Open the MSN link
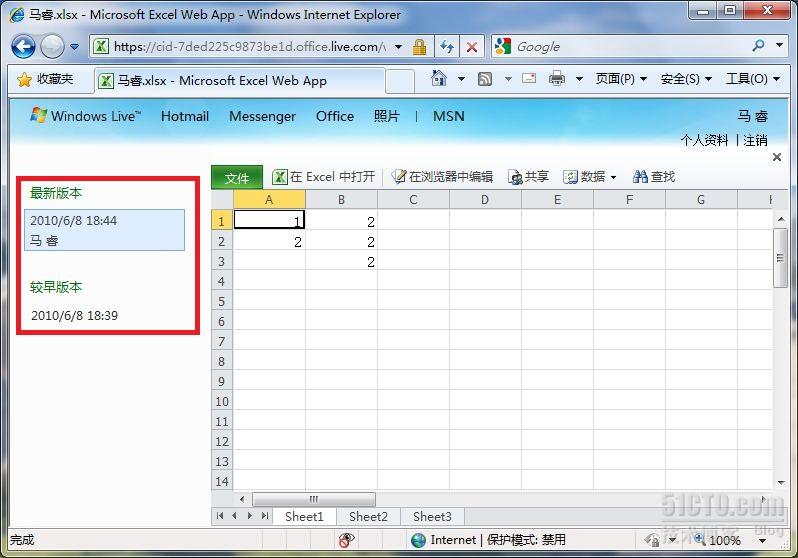Image resolution: width=798 pixels, height=558 pixels. click(x=448, y=116)
